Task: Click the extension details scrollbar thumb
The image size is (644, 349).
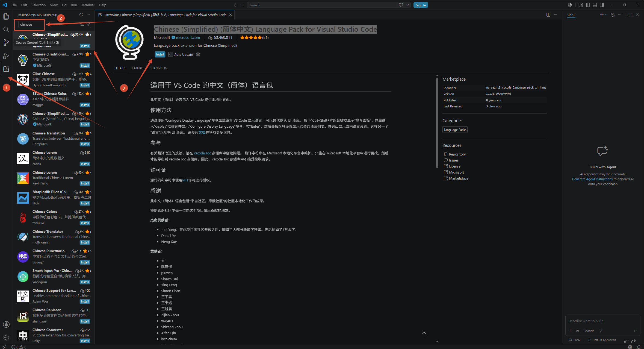Action: click(x=437, y=123)
